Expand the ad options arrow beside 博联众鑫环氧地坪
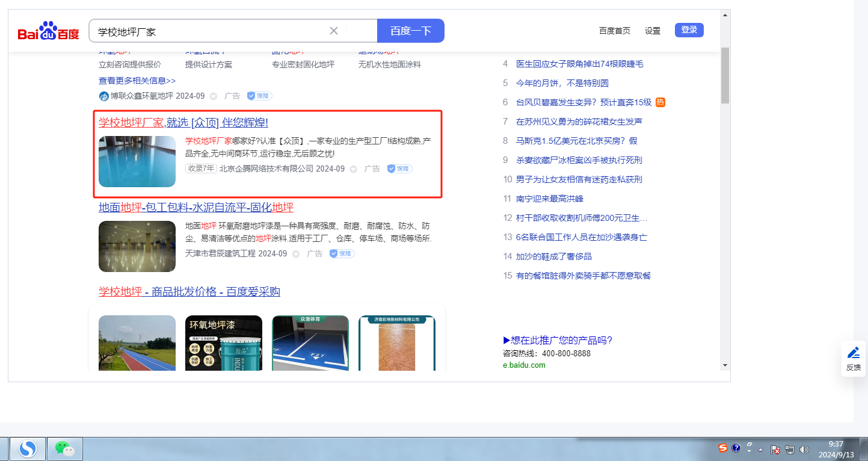Screen dimensions: 868x461 (213, 96)
